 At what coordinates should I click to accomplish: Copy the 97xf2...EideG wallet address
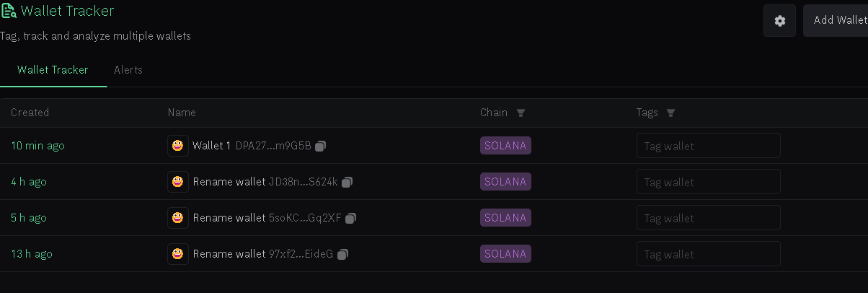pyautogui.click(x=343, y=254)
